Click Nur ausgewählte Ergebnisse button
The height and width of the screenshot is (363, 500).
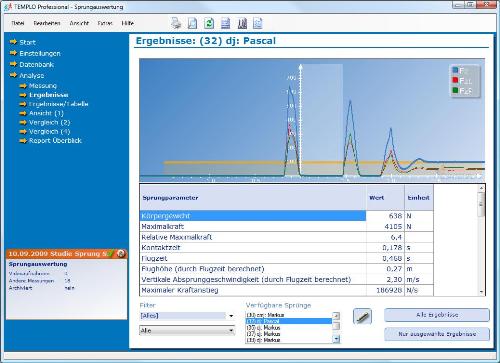(437, 334)
